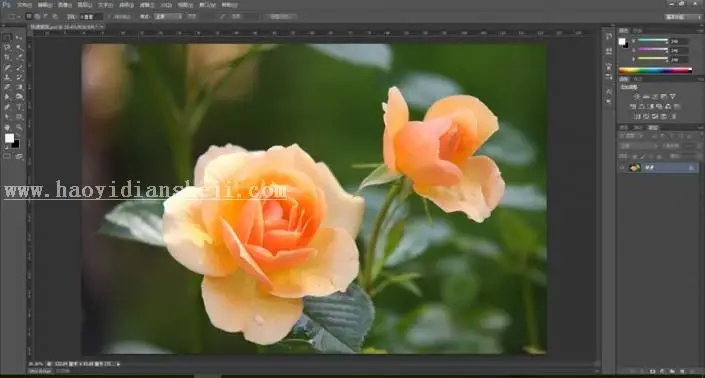Add a Levels adjustment
The height and width of the screenshot is (378, 705).
(x=646, y=97)
